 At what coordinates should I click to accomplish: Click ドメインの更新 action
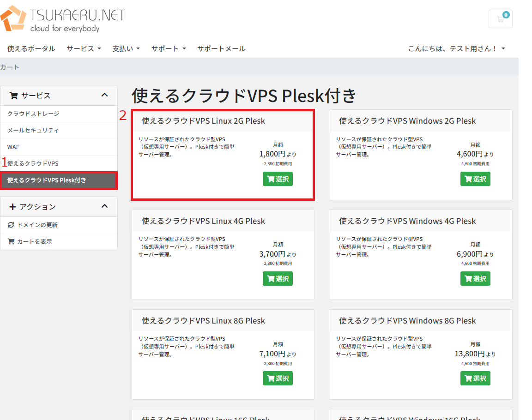point(59,225)
